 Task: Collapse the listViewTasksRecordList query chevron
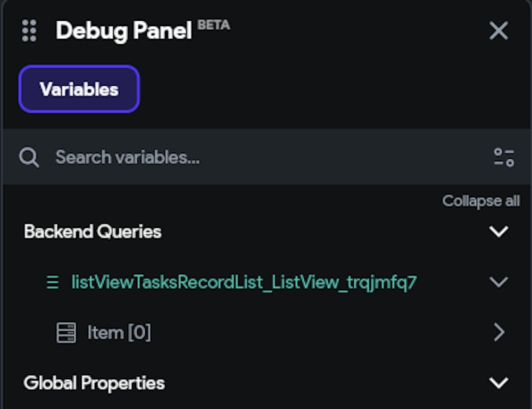click(x=498, y=282)
